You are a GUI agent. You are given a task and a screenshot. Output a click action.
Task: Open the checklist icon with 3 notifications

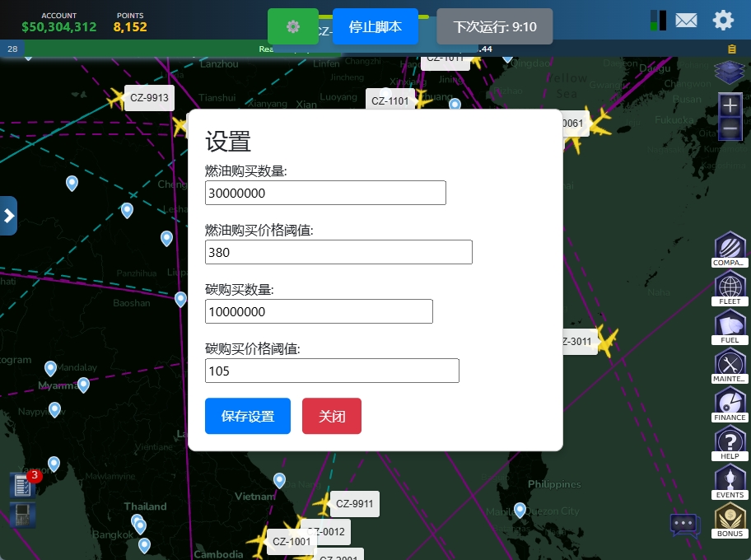22,485
